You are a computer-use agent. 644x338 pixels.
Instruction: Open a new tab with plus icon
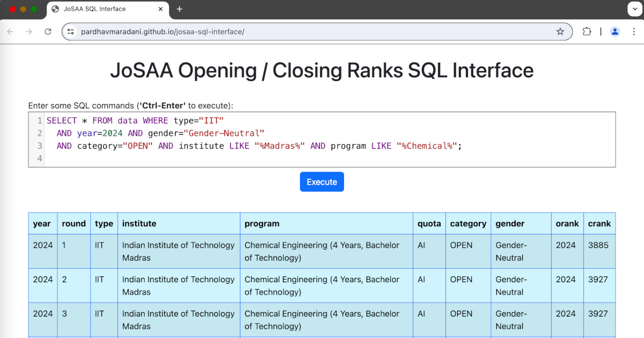pos(179,9)
